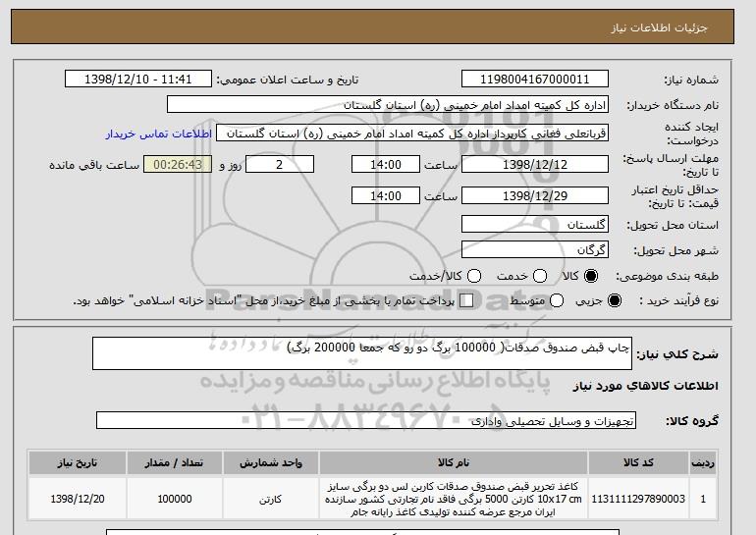The height and width of the screenshot is (535, 756).
Task: Click the delivery province field گلستان
Action: coord(535,224)
